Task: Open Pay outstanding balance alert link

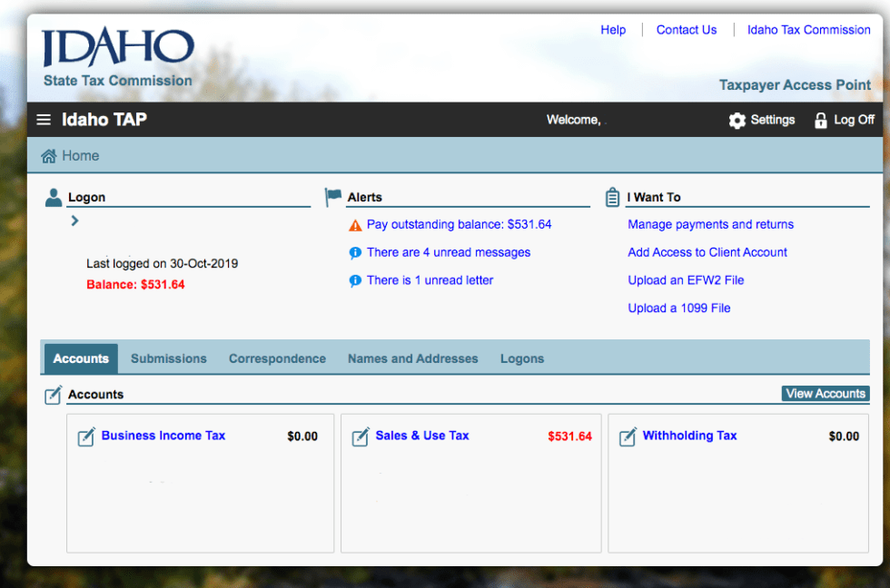Action: 459,224
